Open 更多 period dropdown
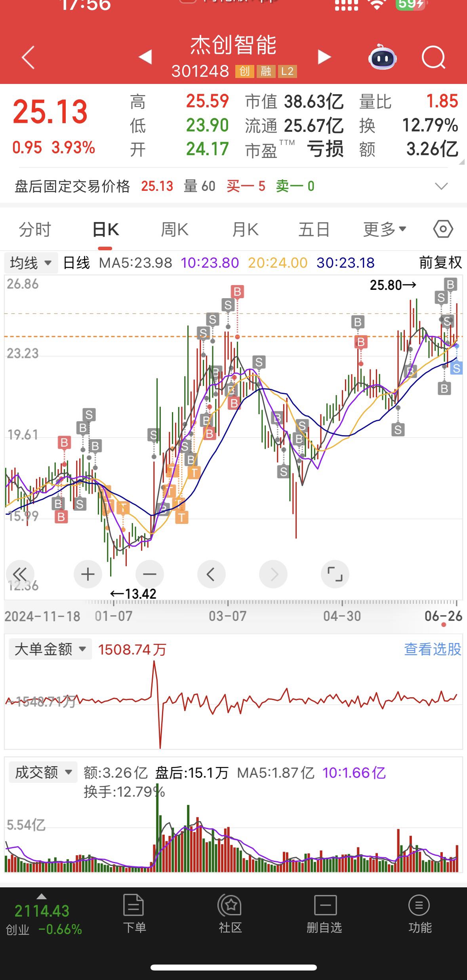 click(x=385, y=229)
